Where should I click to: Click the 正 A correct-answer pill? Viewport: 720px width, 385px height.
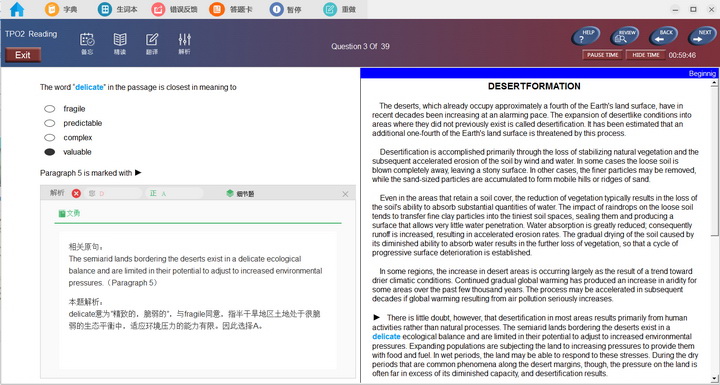click(174, 193)
